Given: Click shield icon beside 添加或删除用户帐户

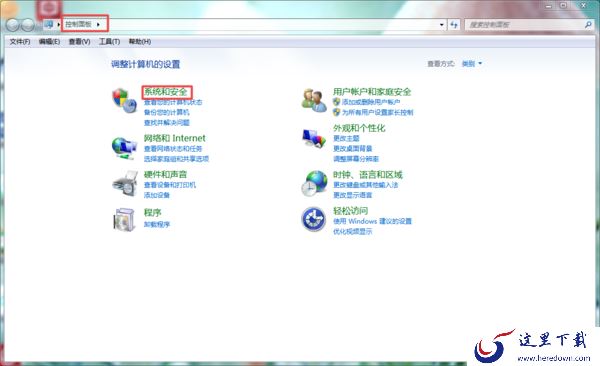Looking at the screenshot, I should (336, 102).
